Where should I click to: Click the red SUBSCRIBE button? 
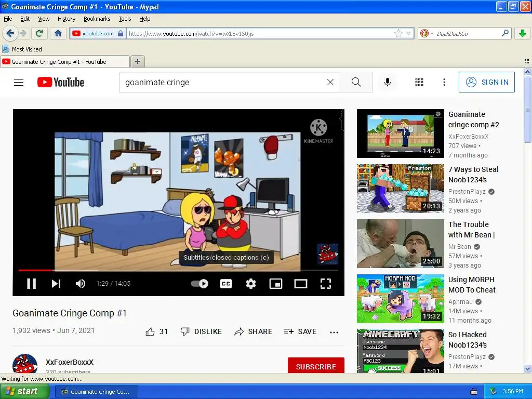click(316, 365)
